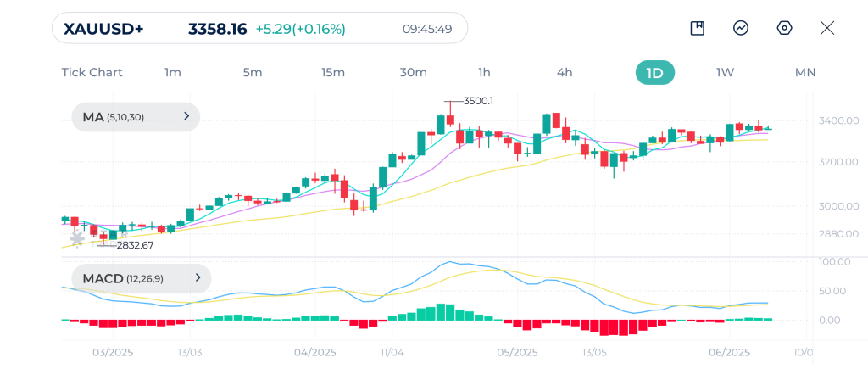
Task: Expand the MACD (12,26,9) indicator chevron
Action: coord(197,277)
